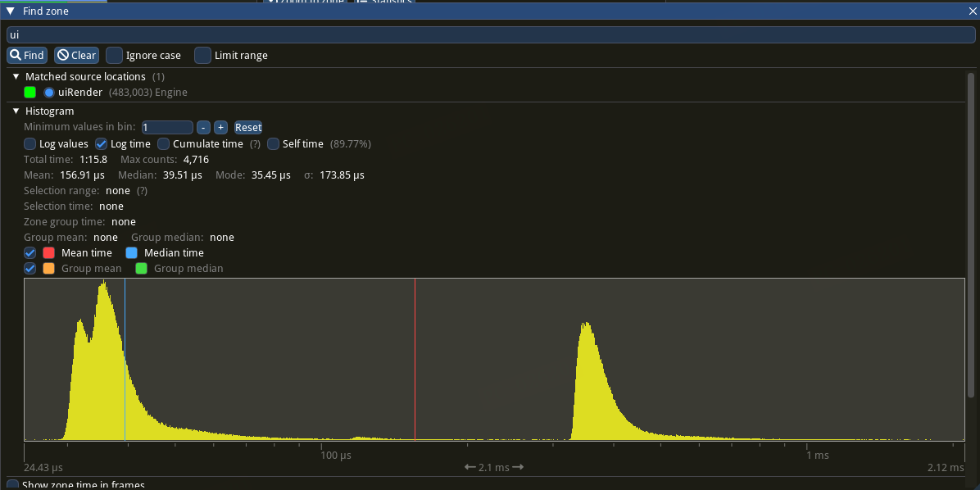Click the red Mean time color swatch

click(49, 253)
